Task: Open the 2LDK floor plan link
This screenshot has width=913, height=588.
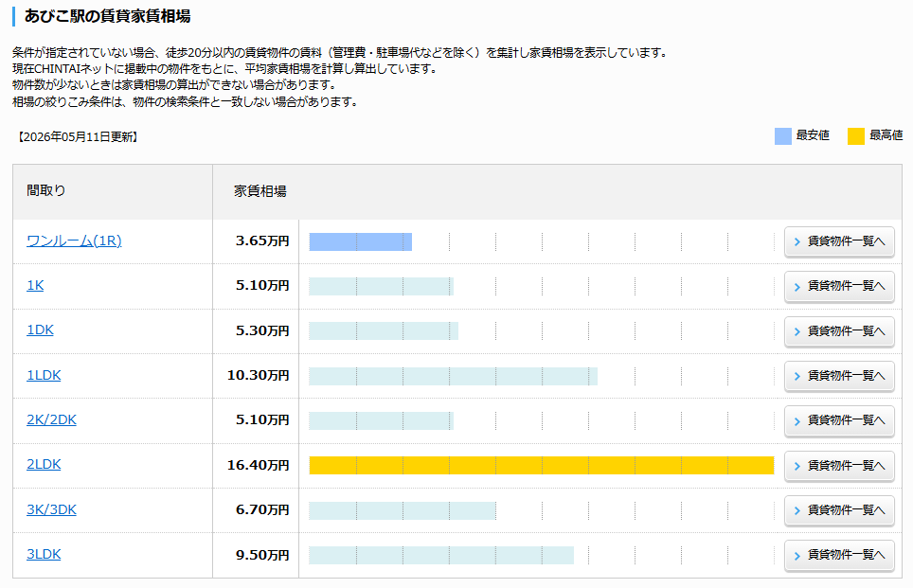Action: [x=44, y=465]
